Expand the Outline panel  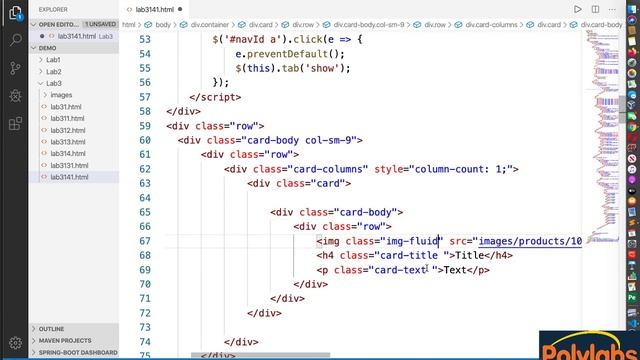33,329
